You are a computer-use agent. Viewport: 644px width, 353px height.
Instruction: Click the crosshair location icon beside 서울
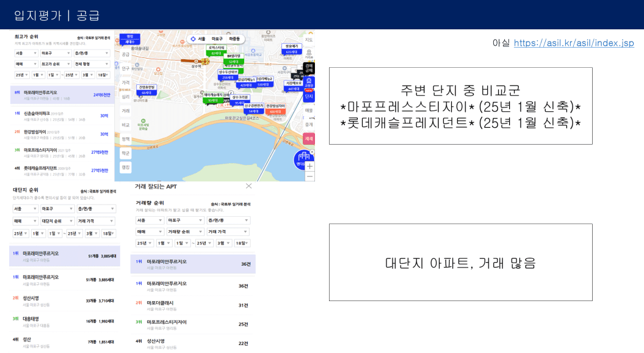193,39
